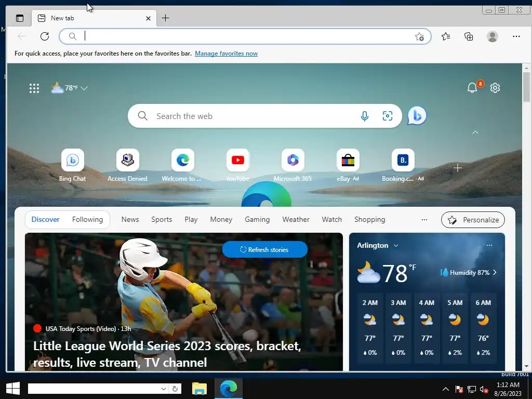Switch to the Following feed tab
The width and height of the screenshot is (532, 399).
(x=87, y=220)
